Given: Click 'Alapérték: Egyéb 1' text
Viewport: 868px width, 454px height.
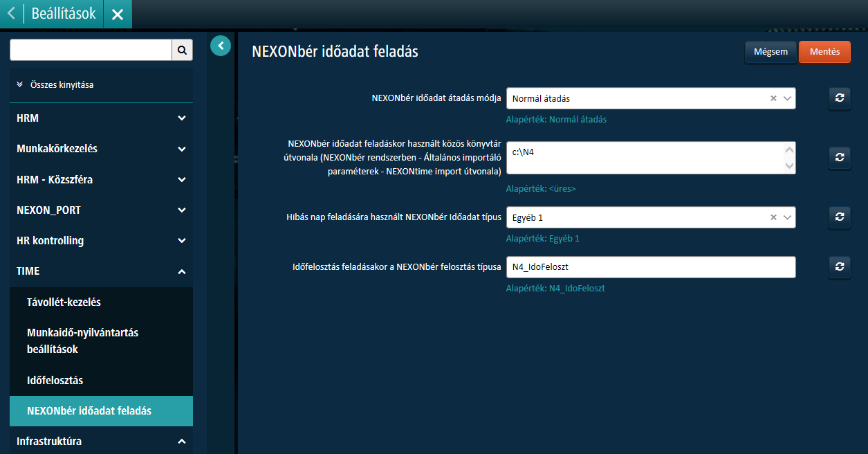Looking at the screenshot, I should click(x=543, y=238).
